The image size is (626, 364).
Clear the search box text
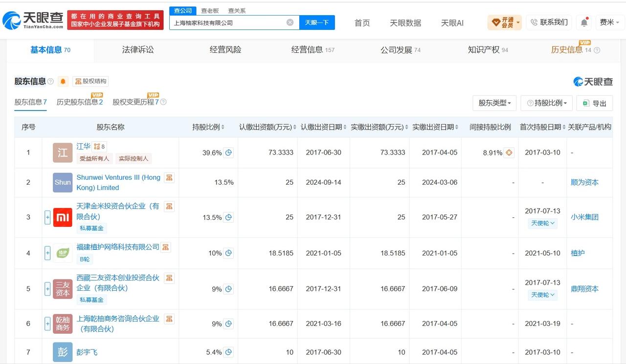(x=290, y=22)
